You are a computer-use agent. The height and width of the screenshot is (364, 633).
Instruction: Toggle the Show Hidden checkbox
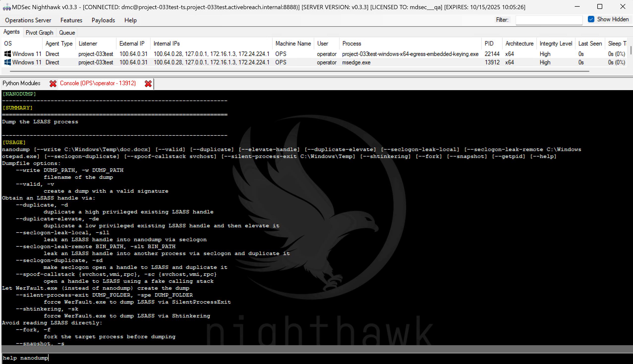(x=591, y=19)
